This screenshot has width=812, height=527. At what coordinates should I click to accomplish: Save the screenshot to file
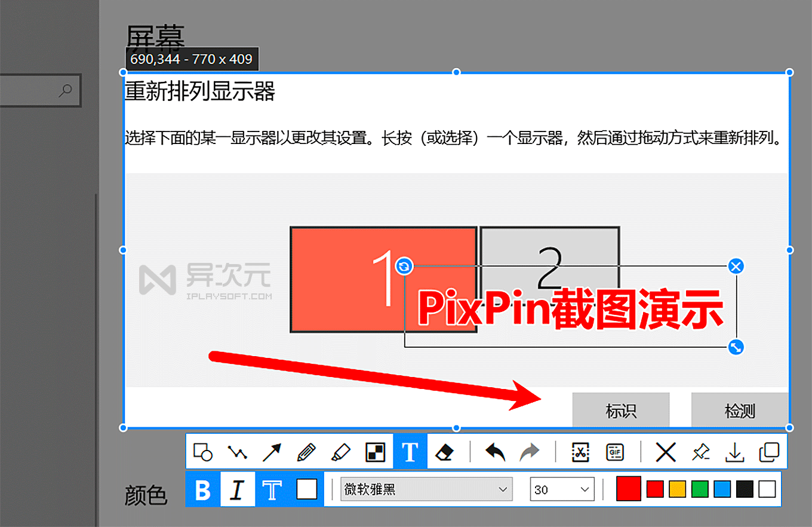point(735,452)
